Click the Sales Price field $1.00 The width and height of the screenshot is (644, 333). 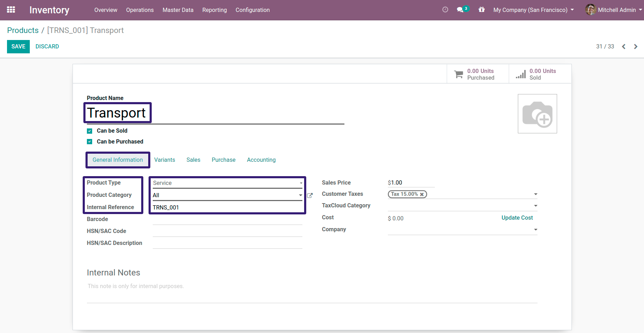click(411, 183)
